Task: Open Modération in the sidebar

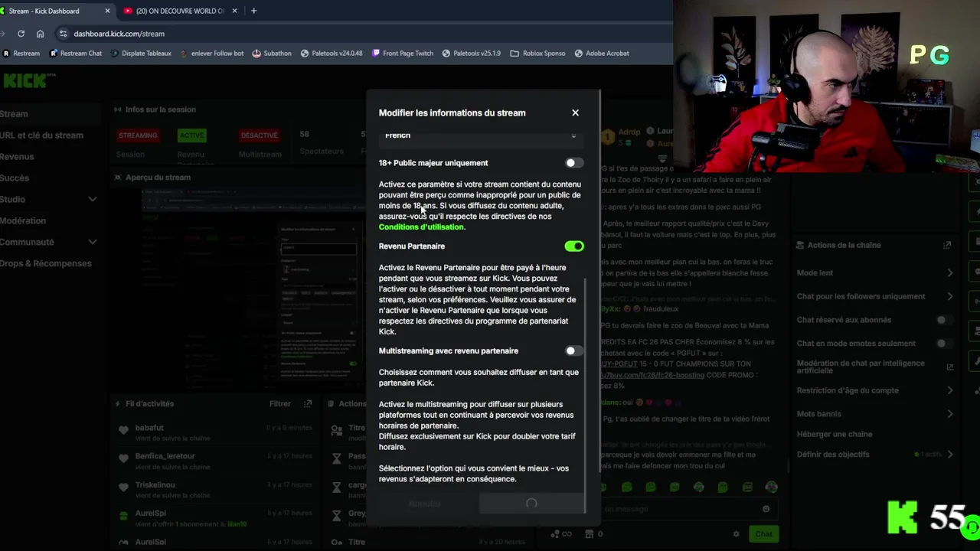Action: pos(23,221)
